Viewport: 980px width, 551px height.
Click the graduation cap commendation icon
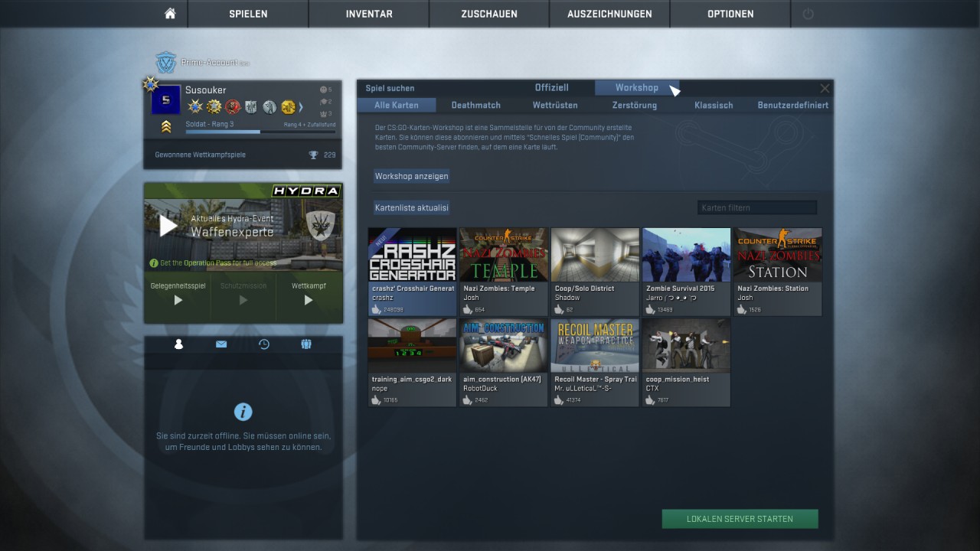(323, 102)
